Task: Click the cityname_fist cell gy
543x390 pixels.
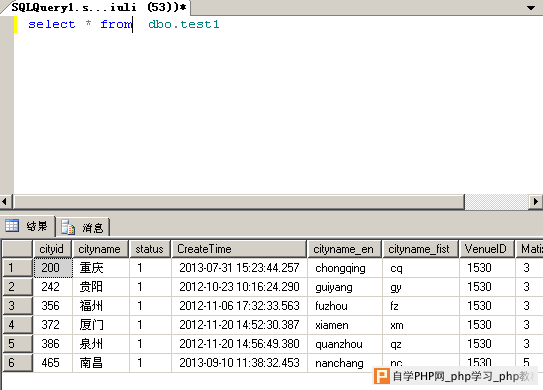Action: [421, 287]
